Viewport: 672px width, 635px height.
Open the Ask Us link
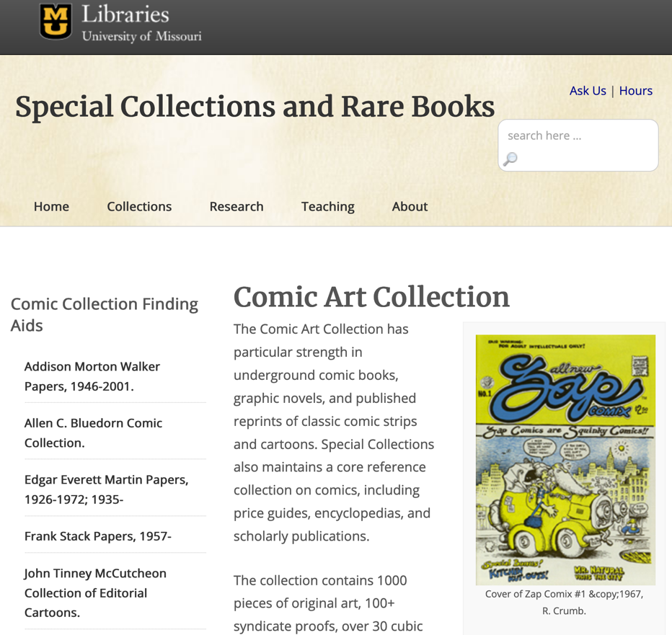(588, 91)
